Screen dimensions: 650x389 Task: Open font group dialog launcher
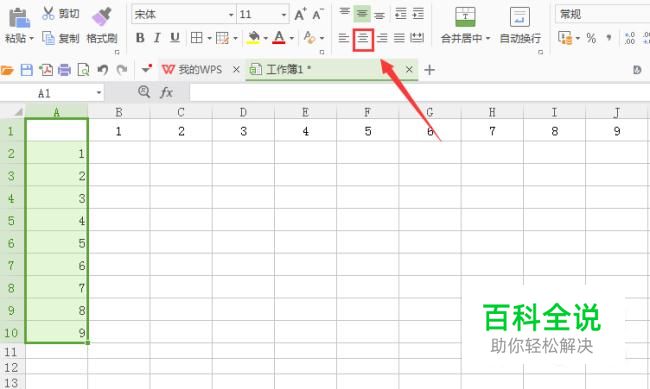322,52
